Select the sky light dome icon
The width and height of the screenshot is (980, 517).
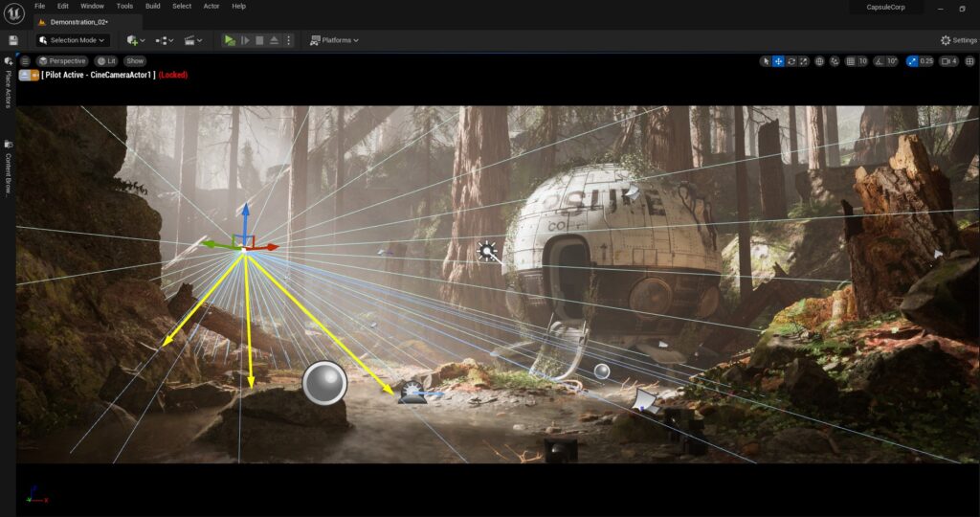pyautogui.click(x=412, y=393)
